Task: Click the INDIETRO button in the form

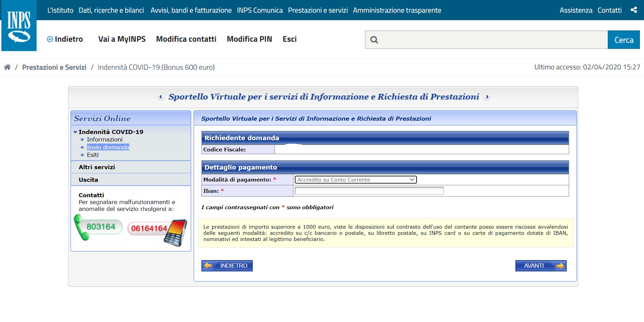Action: click(227, 266)
